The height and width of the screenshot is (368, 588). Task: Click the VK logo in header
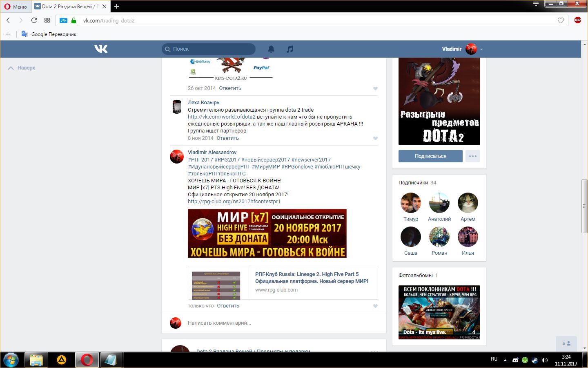pyautogui.click(x=101, y=49)
